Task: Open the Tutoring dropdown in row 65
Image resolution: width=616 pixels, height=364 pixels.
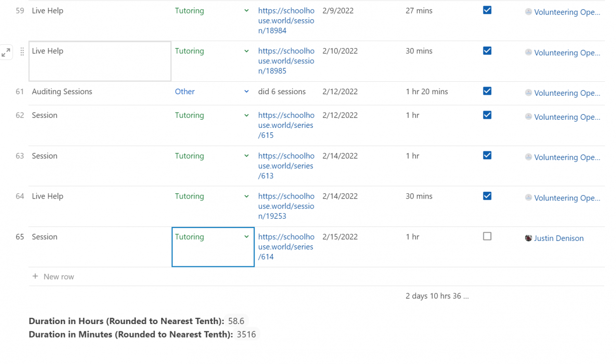Action: click(x=246, y=237)
